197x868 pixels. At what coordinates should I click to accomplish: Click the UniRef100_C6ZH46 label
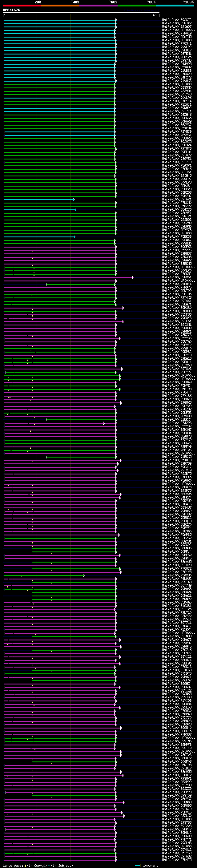177,115
